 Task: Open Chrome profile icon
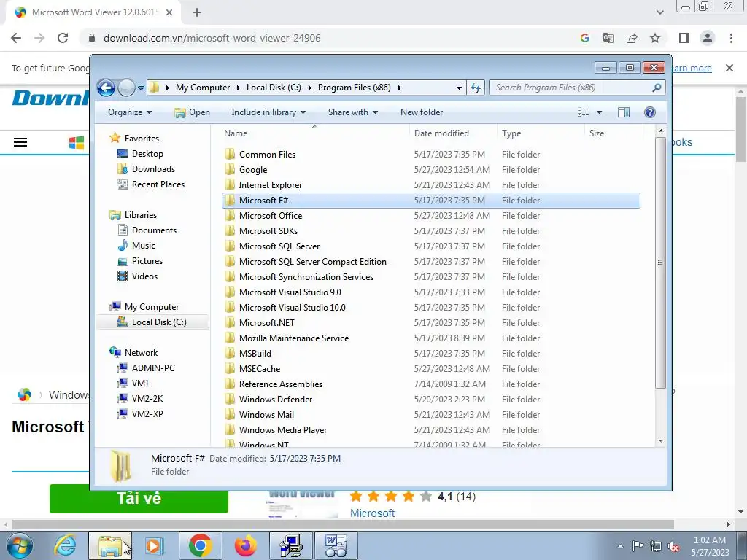708,38
